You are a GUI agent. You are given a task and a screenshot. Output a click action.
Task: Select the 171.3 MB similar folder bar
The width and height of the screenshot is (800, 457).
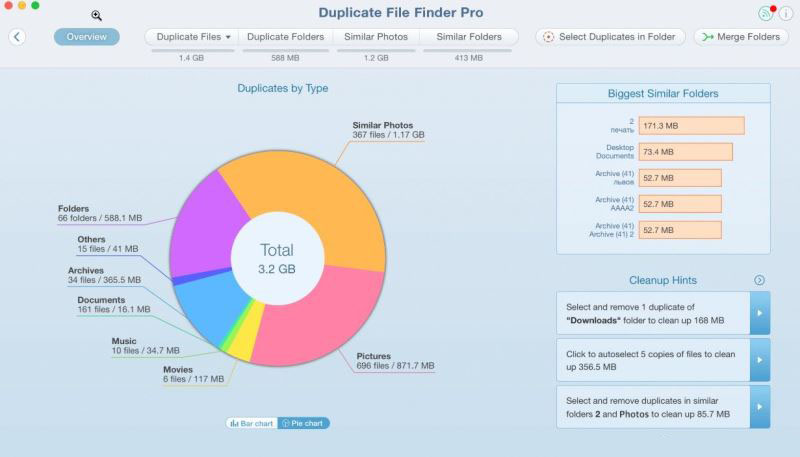691,125
